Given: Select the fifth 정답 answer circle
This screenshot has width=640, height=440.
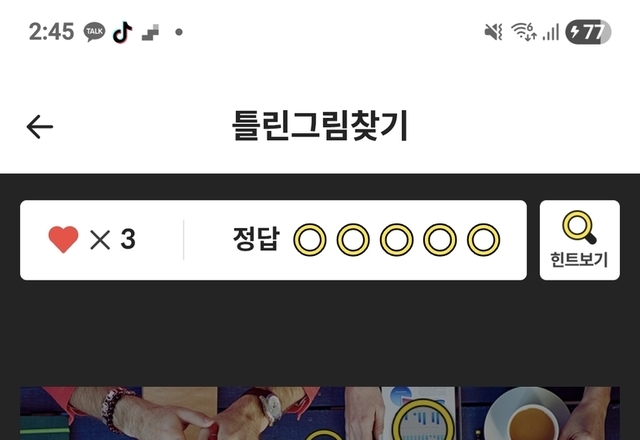Looking at the screenshot, I should point(483,240).
